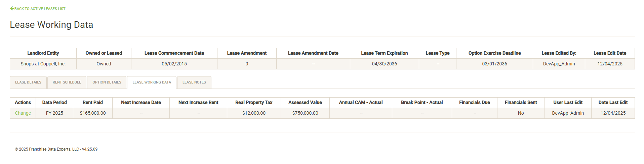Click the Option Exercise Deadline column header
Image resolution: width=644 pixels, height=164 pixels.
pos(494,53)
